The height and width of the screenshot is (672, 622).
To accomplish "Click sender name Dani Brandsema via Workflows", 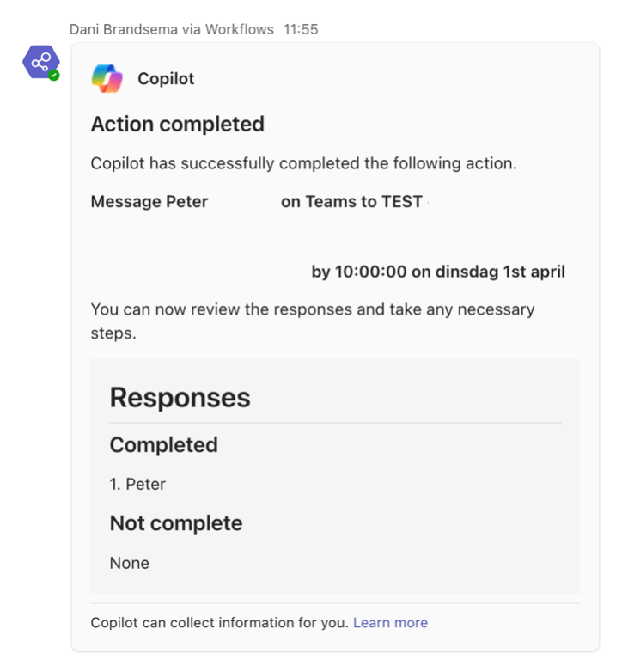I will click(x=172, y=29).
